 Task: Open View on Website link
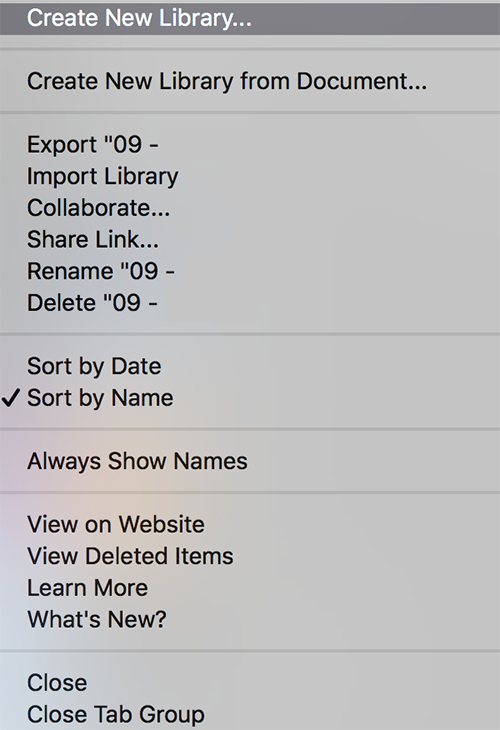[x=250, y=525]
